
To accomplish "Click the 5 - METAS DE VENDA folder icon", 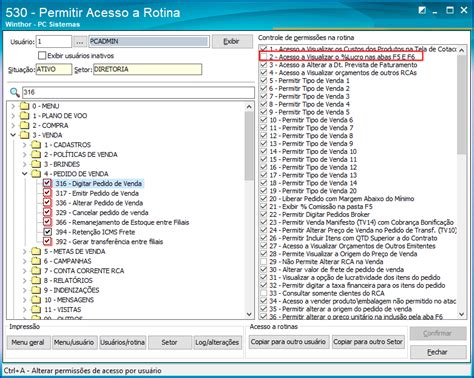I will tap(36, 252).
